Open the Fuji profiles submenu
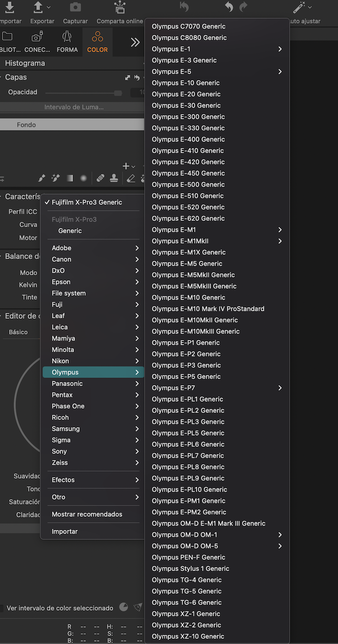The height and width of the screenshot is (644, 338). (92, 304)
